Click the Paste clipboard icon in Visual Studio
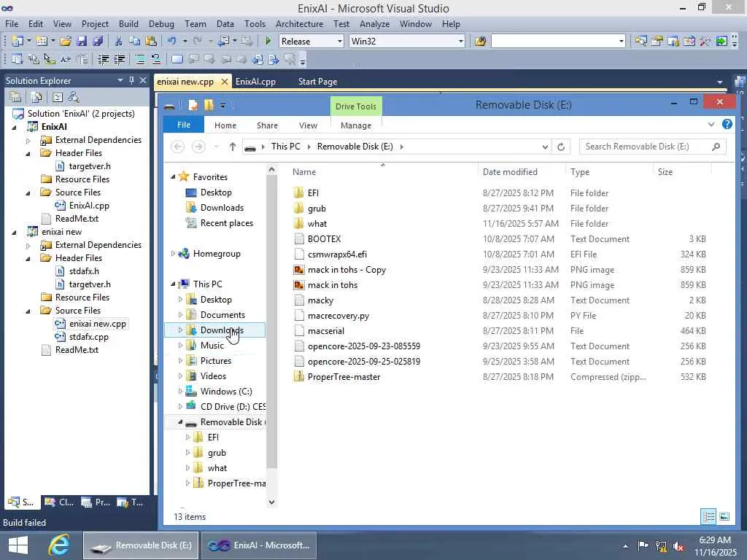747x560 pixels. tap(151, 42)
